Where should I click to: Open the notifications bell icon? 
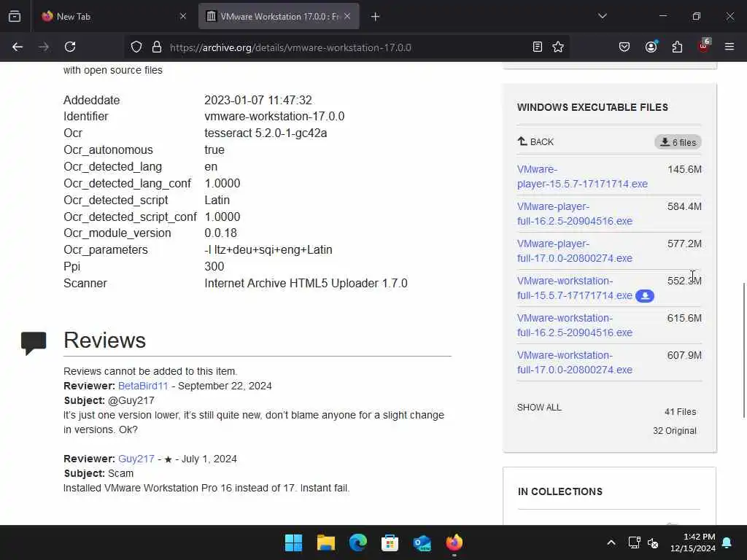[x=727, y=542]
